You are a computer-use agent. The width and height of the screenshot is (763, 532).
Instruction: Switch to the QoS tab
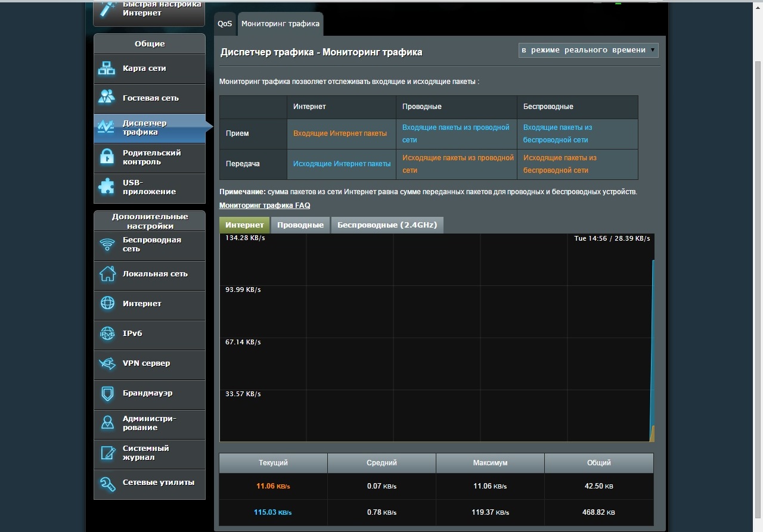point(225,24)
